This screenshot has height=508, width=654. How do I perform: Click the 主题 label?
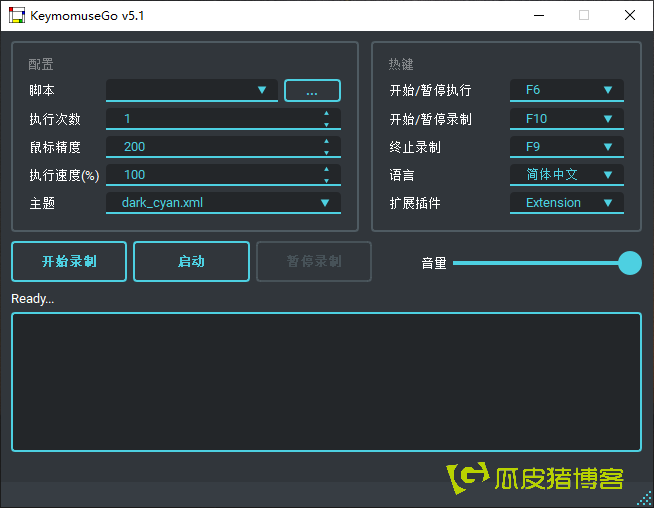42,203
